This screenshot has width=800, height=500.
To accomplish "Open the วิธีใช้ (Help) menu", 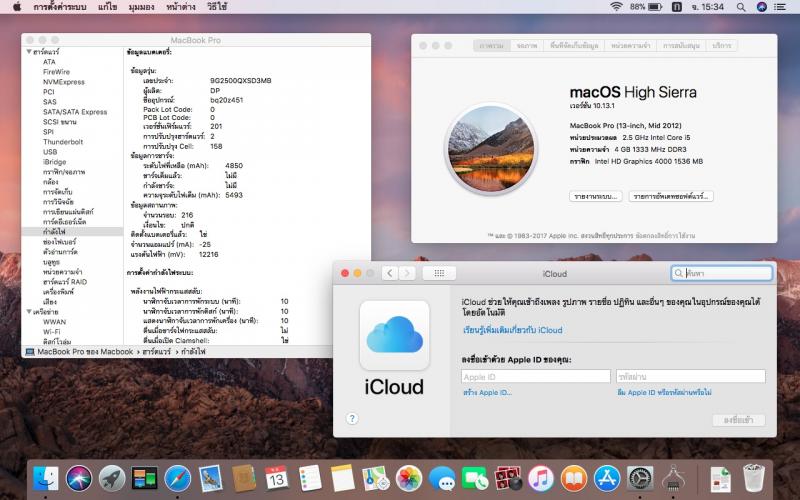I will [x=217, y=7].
